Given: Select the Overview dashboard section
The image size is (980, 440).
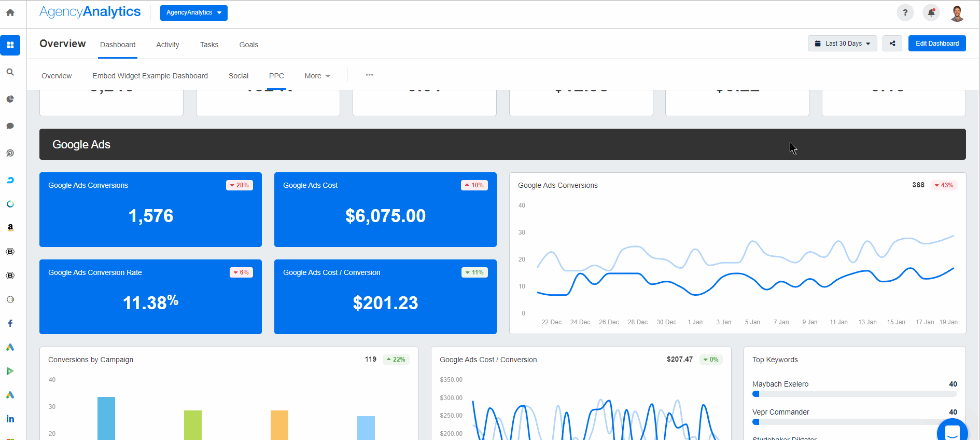Looking at the screenshot, I should 57,76.
